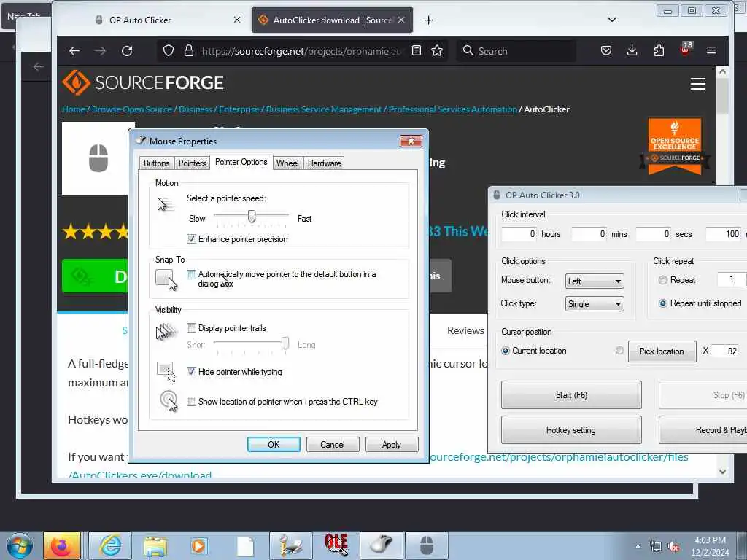Click the hours field in Click interval

click(519, 234)
